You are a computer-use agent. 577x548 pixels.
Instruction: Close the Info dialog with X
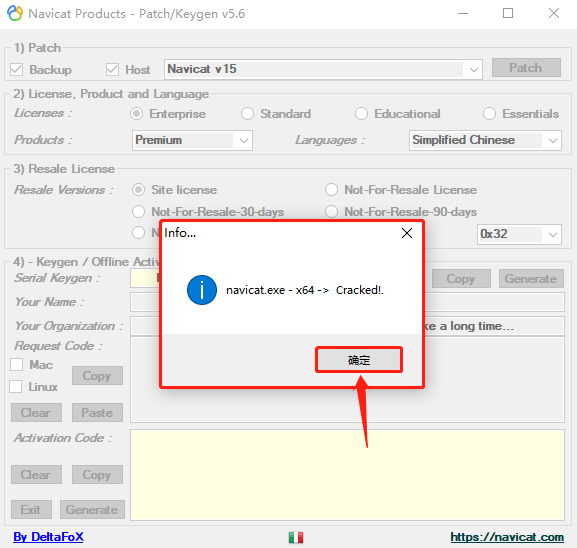pyautogui.click(x=407, y=233)
